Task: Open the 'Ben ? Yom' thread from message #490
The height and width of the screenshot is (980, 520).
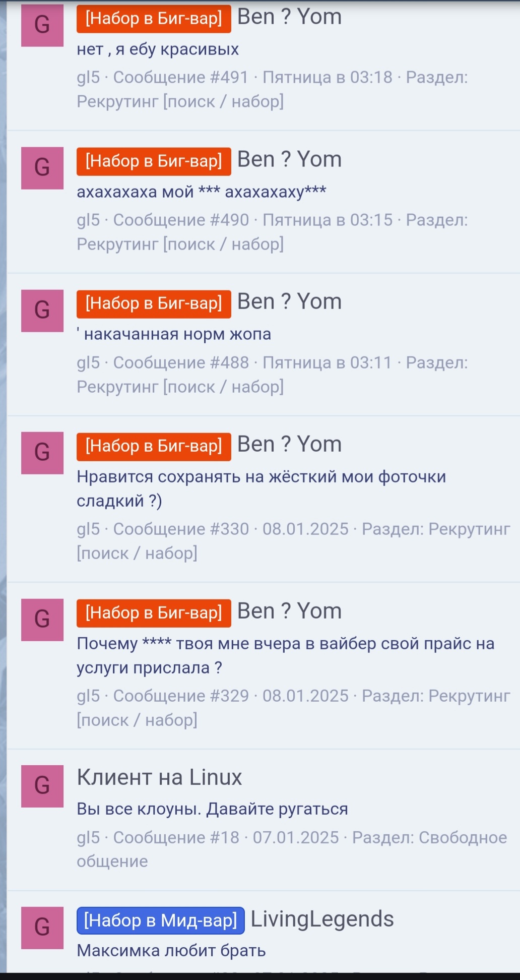Action: tap(290, 159)
